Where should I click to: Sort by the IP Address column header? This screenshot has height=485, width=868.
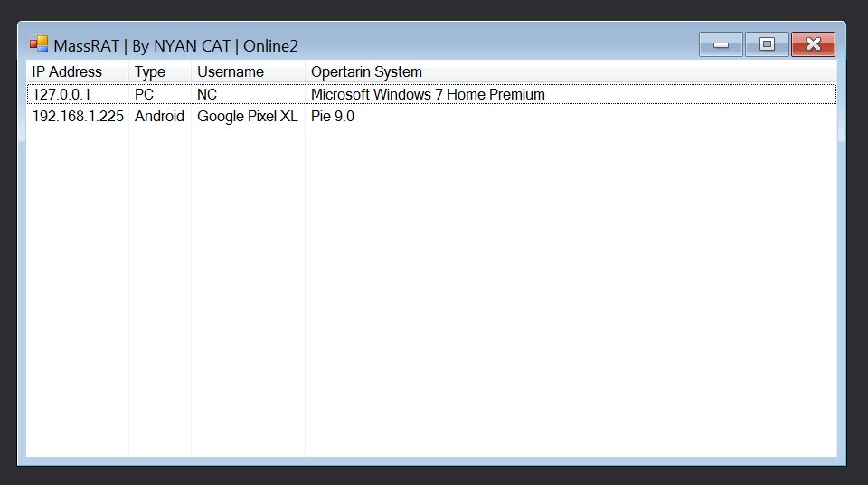(78, 72)
